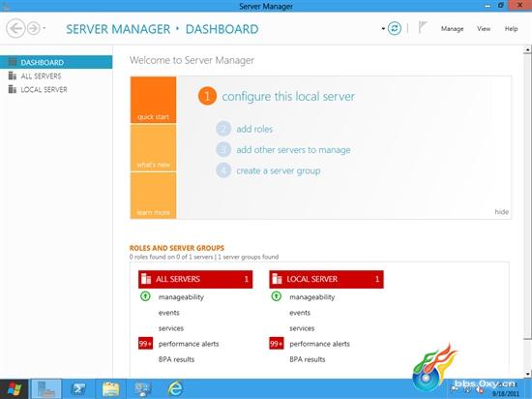The image size is (532, 399).
Task: Click the step 3 circle beside add other servers
Action: point(223,149)
